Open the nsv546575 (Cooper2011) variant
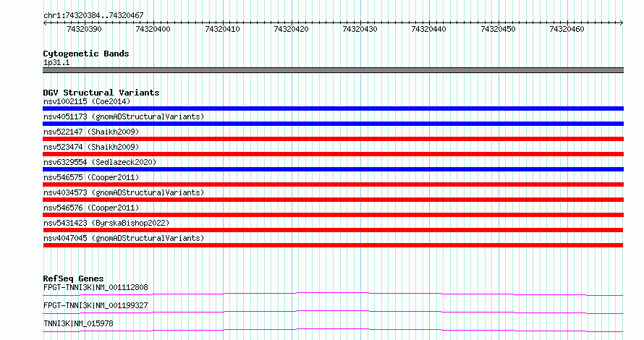The height and width of the screenshot is (340, 644). pyautogui.click(x=91, y=177)
